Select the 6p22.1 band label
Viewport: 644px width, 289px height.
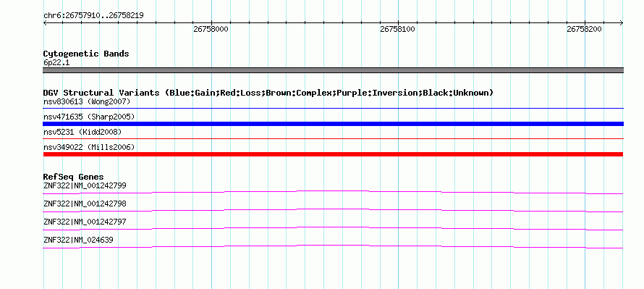56,63
